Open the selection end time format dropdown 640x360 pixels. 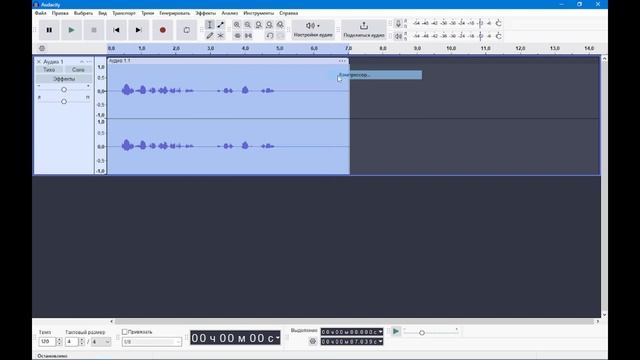click(380, 341)
